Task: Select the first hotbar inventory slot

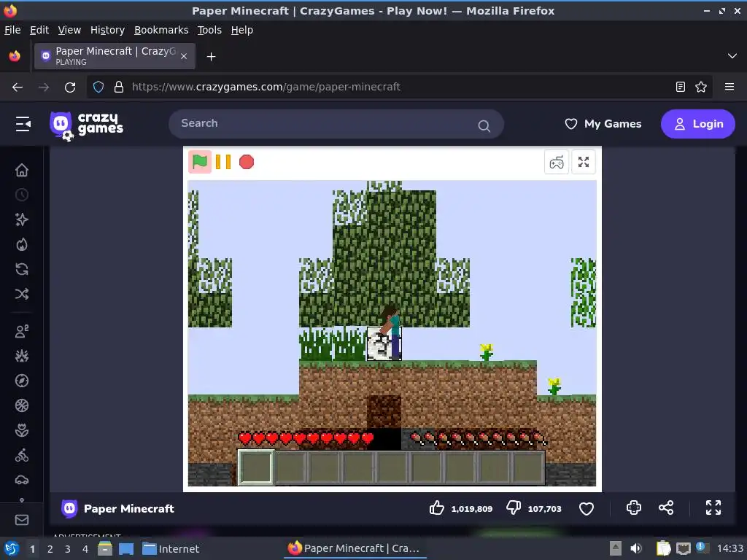Action: [x=256, y=467]
